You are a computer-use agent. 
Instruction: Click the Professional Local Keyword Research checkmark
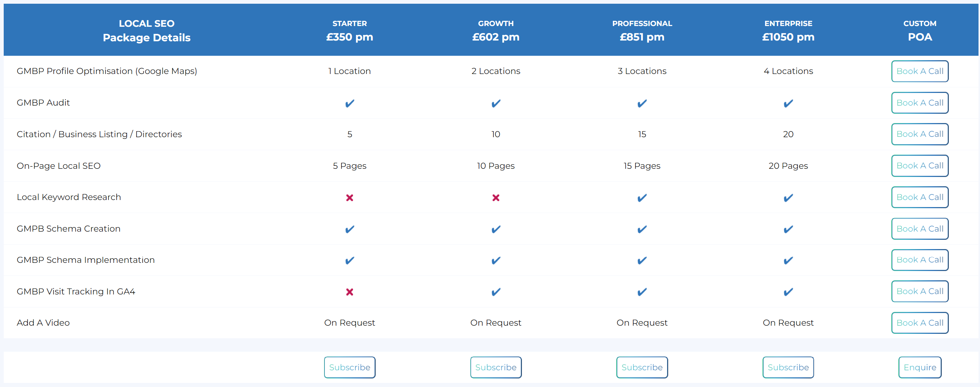642,198
